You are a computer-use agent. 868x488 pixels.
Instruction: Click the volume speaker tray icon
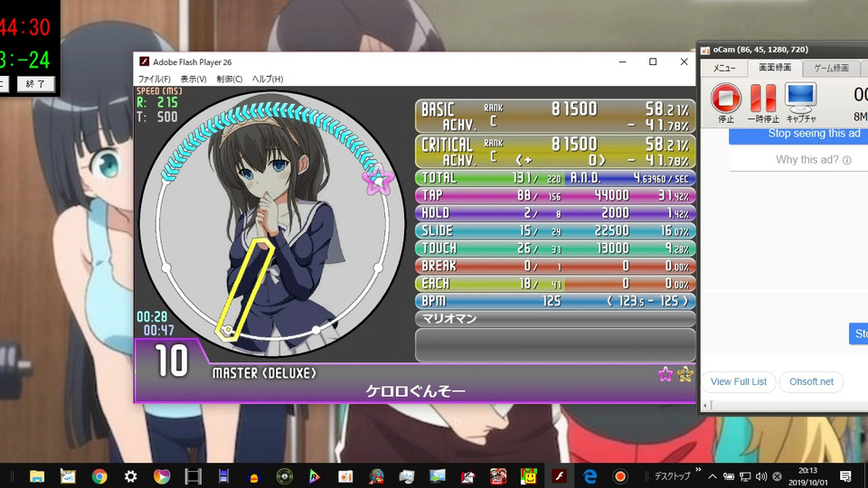pos(761,476)
